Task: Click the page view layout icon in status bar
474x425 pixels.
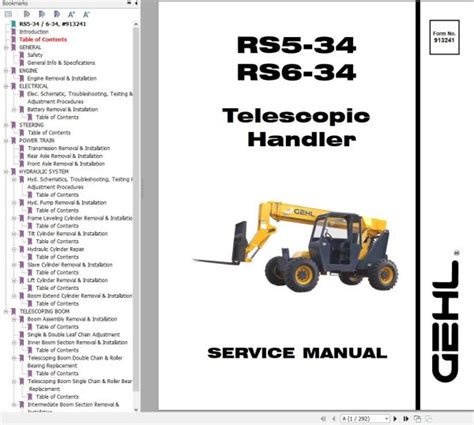Action: (x=417, y=419)
